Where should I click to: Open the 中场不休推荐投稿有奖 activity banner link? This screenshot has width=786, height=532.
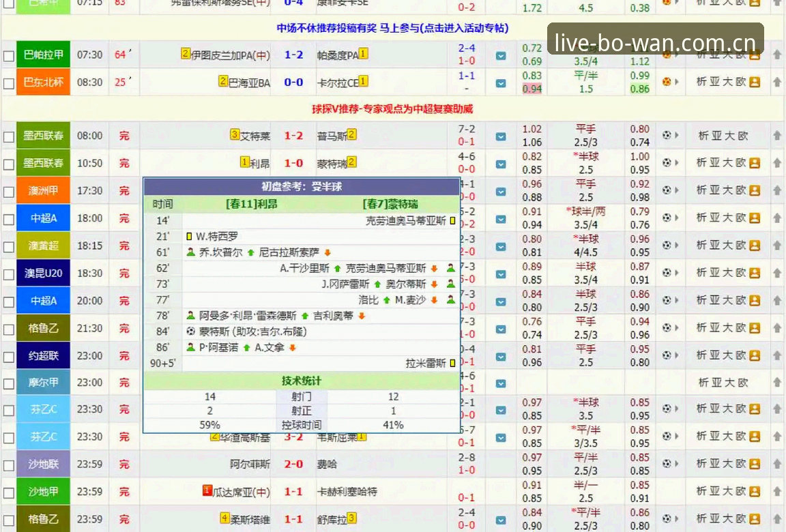[392, 28]
